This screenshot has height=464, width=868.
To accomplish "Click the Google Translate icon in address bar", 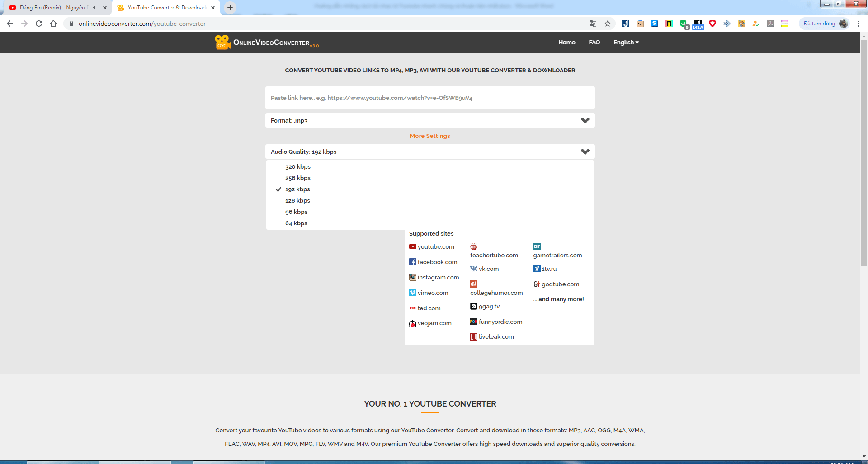I will pyautogui.click(x=593, y=24).
